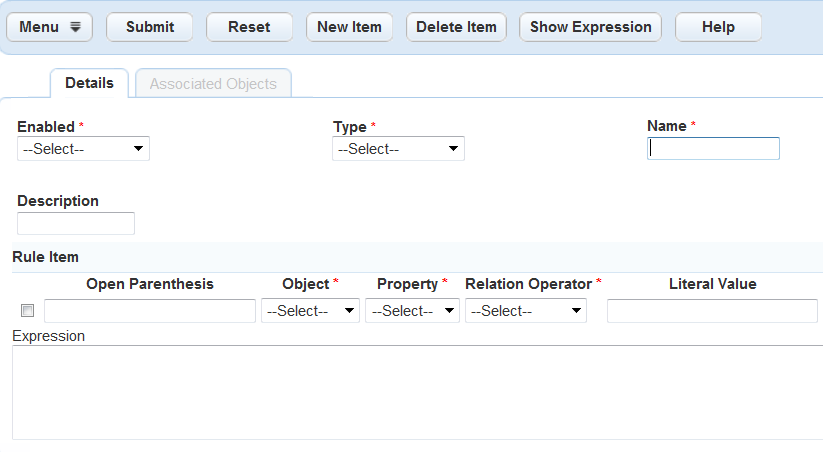Open the Object select dropdown
The height and width of the screenshot is (452, 823).
coord(310,311)
